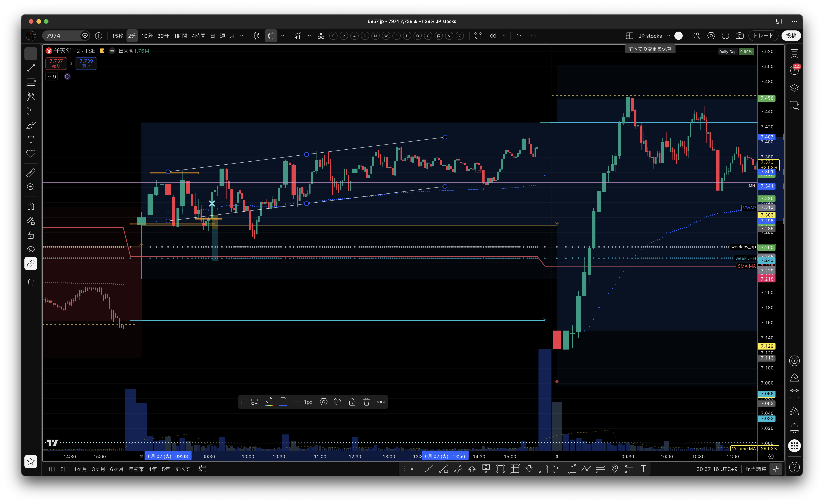Viewport: 824px width, 504px height.
Task: Open the help question mark icon
Action: click(794, 467)
